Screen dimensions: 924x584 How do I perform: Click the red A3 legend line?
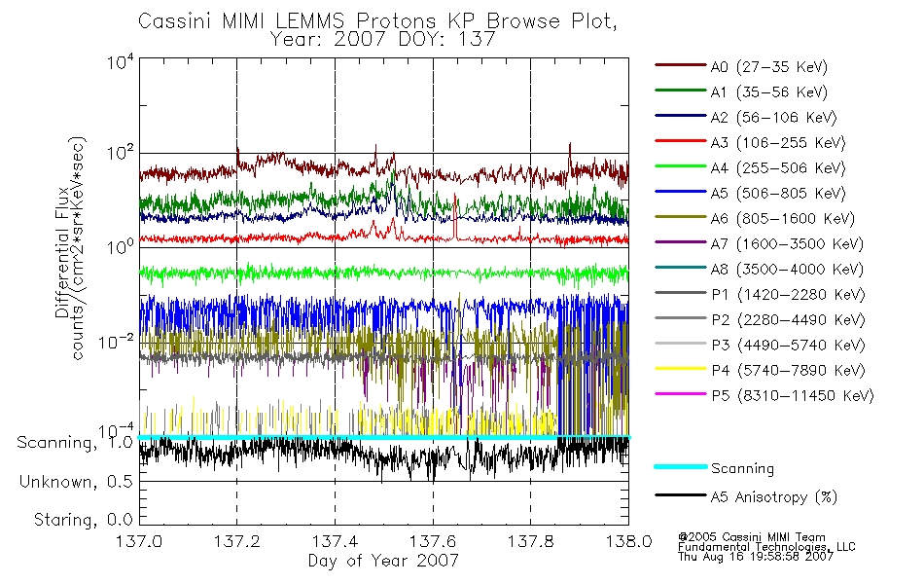coord(680,141)
